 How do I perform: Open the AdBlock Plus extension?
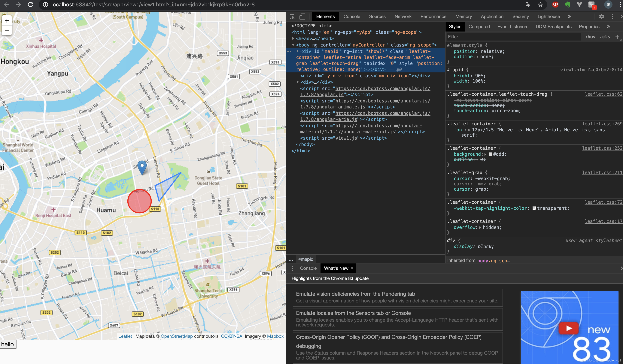click(555, 5)
